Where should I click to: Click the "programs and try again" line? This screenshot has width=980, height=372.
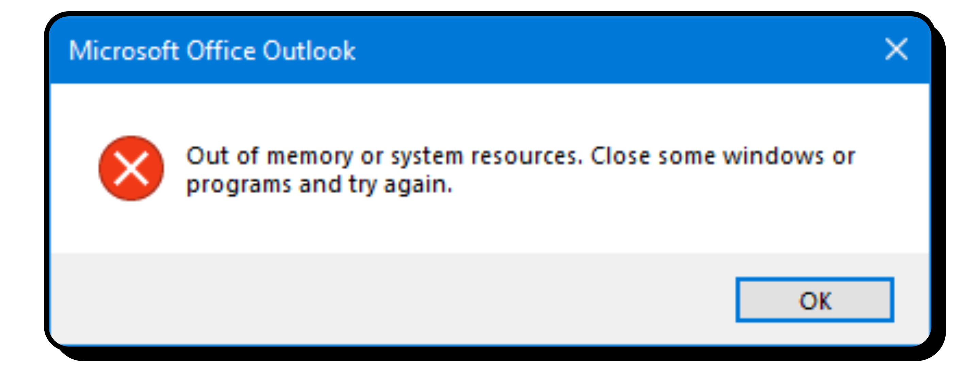coord(319,185)
